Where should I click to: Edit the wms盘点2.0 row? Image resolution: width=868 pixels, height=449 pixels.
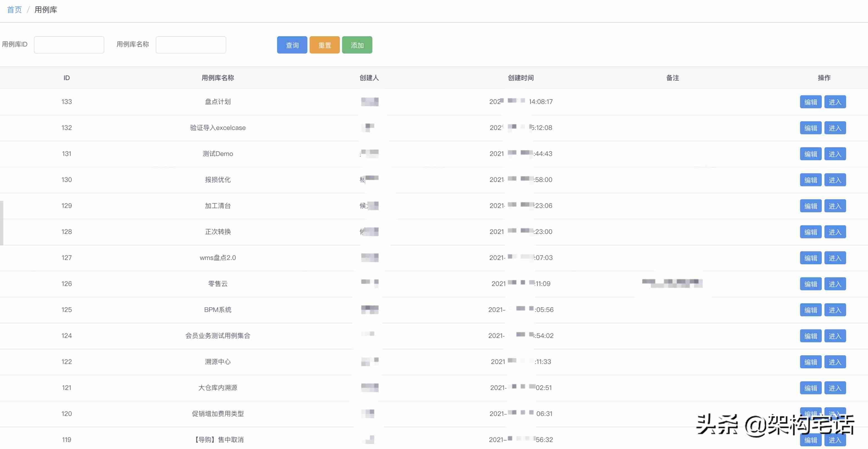(811, 258)
